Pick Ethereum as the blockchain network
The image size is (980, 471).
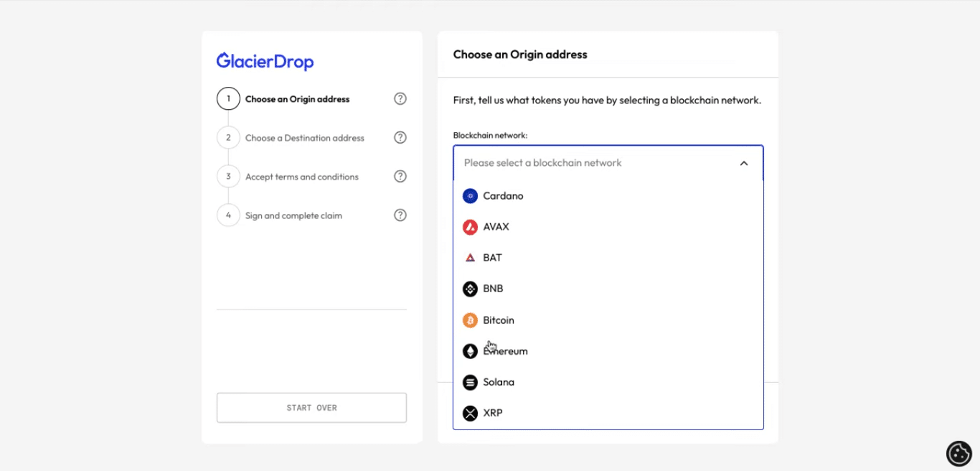pos(608,351)
